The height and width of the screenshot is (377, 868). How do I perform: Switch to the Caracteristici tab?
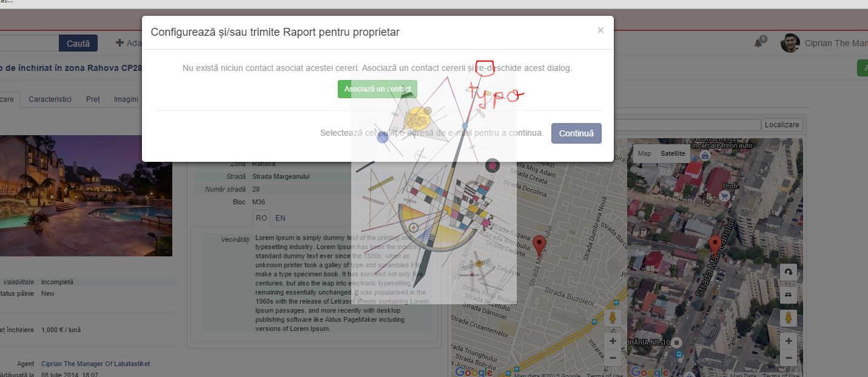[50, 99]
